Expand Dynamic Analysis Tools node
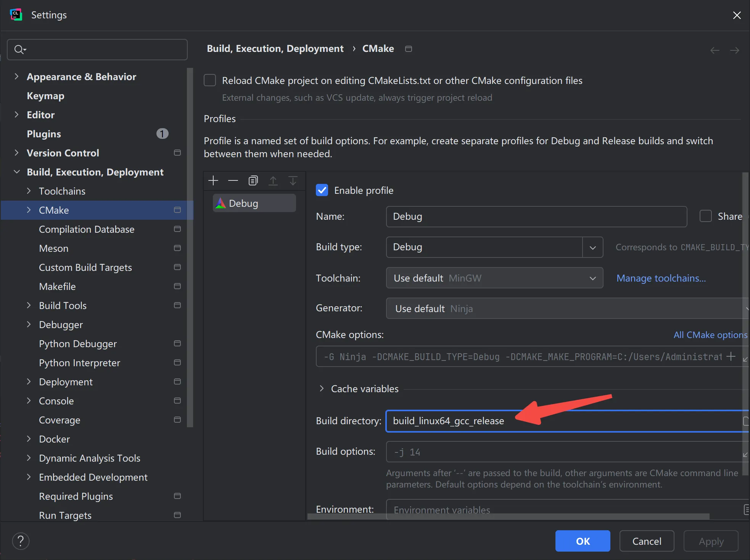The width and height of the screenshot is (750, 560). pos(29,458)
